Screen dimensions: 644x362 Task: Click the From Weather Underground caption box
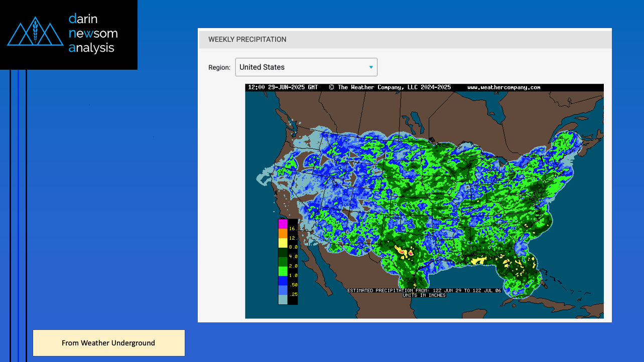(x=108, y=343)
